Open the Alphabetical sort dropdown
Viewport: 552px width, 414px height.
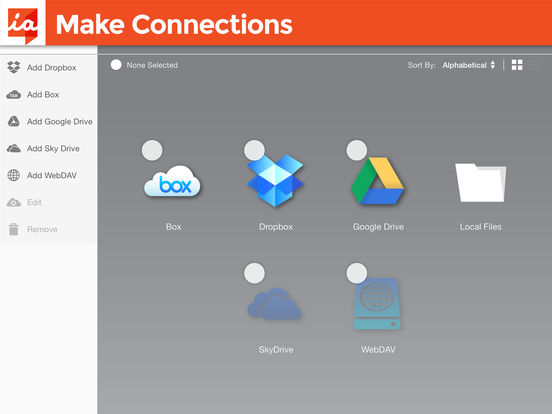(469, 65)
